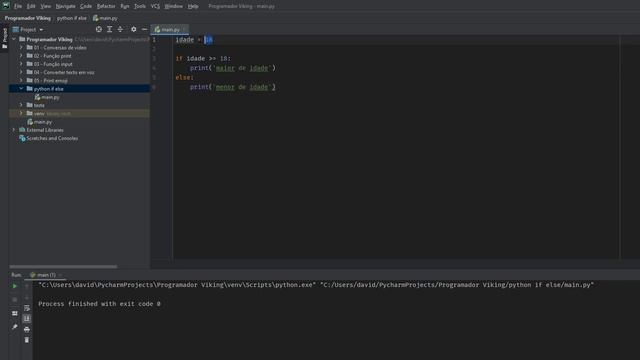Viewport: 640px width, 360px height.
Task: Open the Run menu
Action: 125,6
